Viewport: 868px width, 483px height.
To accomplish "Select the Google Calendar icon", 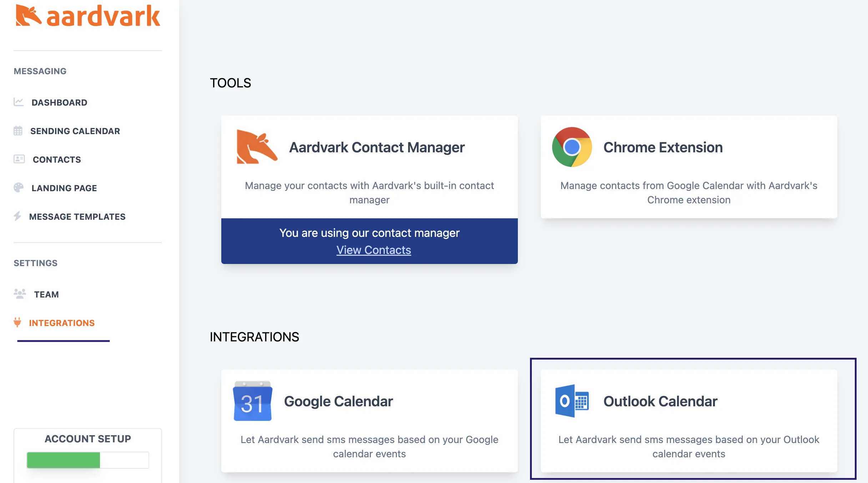I will click(253, 401).
